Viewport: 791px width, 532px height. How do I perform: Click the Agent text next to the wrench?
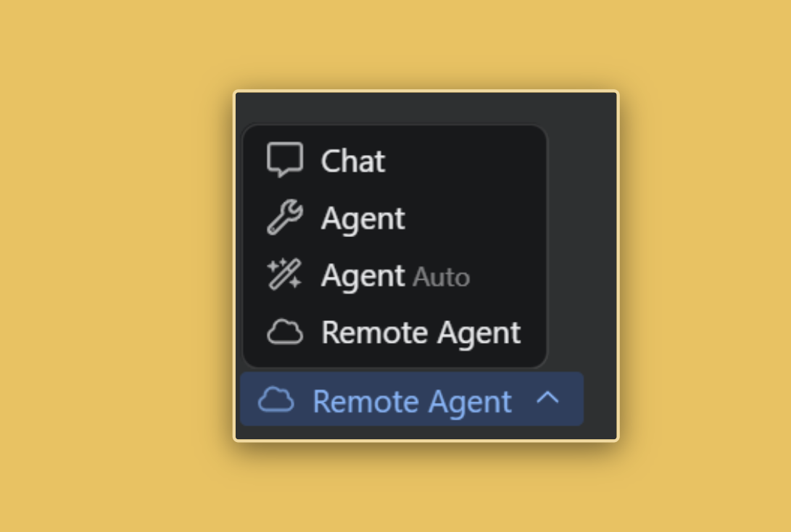coord(363,220)
